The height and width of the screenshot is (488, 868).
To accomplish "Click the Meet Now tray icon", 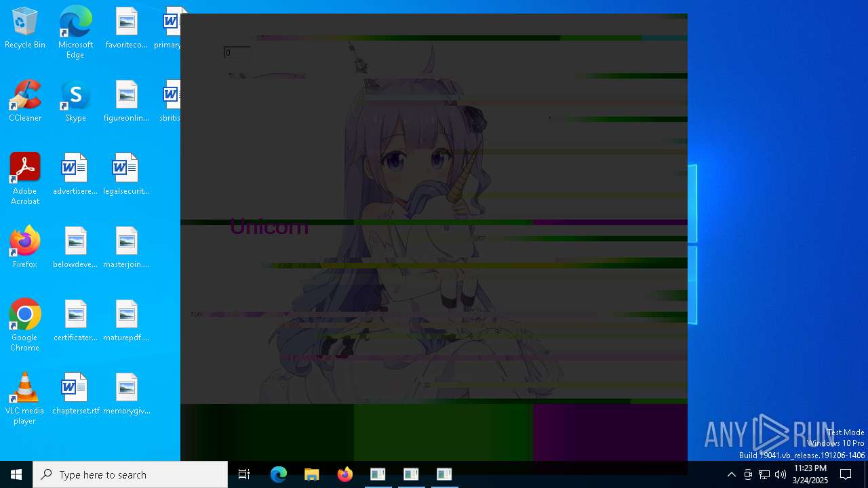I will [x=748, y=474].
